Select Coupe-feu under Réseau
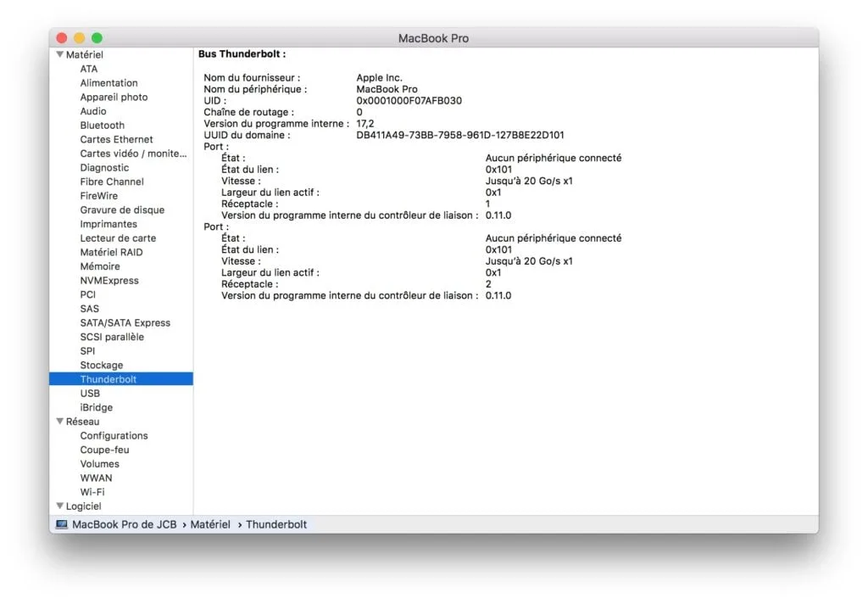The width and height of the screenshot is (868, 604). [104, 450]
